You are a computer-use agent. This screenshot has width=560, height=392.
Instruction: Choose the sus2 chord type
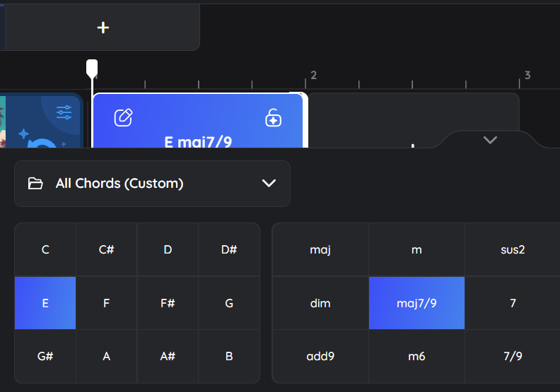pyautogui.click(x=513, y=249)
